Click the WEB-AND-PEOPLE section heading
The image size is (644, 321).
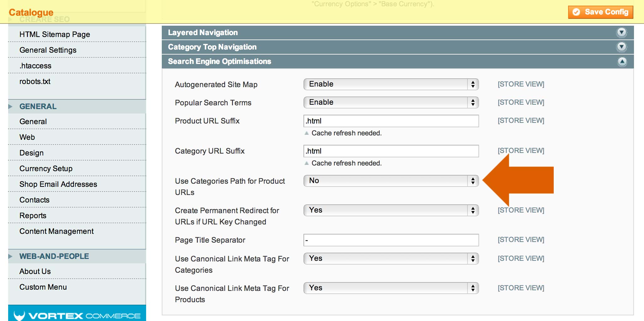pyautogui.click(x=77, y=256)
